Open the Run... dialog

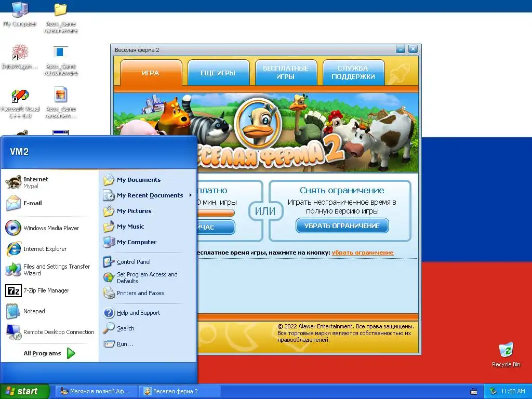(x=148, y=344)
